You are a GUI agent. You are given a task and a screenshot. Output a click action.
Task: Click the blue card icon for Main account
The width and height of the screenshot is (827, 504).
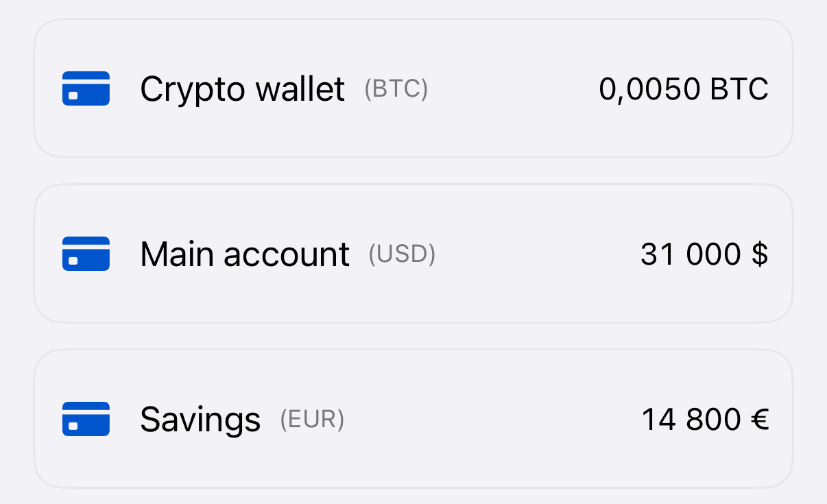click(86, 254)
